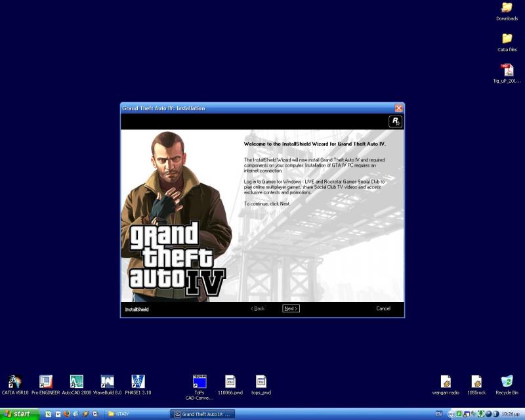525x420 pixels.
Task: Select the wangan radio file icon
Action: [x=446, y=385]
